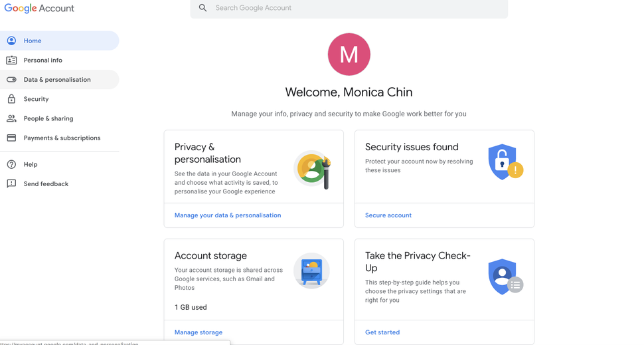Click the Security padlock icon in sidebar
This screenshot has height=345, width=644.
coord(11,98)
